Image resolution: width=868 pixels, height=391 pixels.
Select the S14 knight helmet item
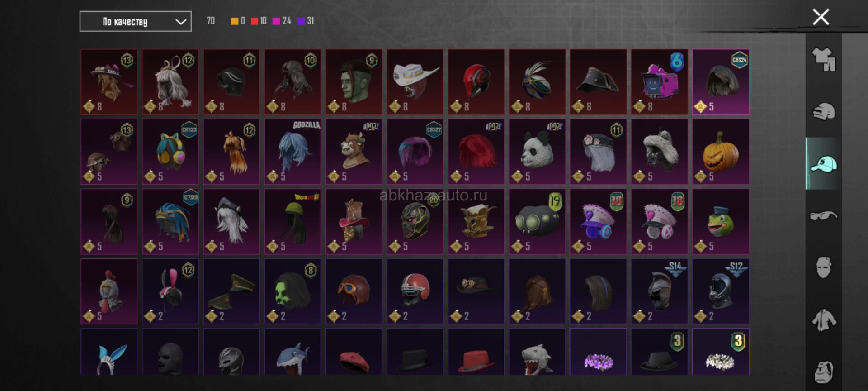tap(660, 291)
